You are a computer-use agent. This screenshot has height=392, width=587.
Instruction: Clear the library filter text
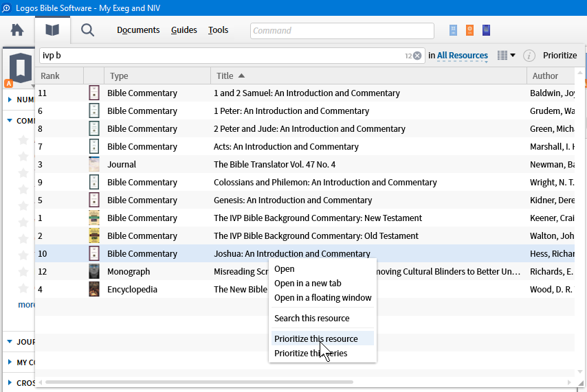[x=417, y=56]
